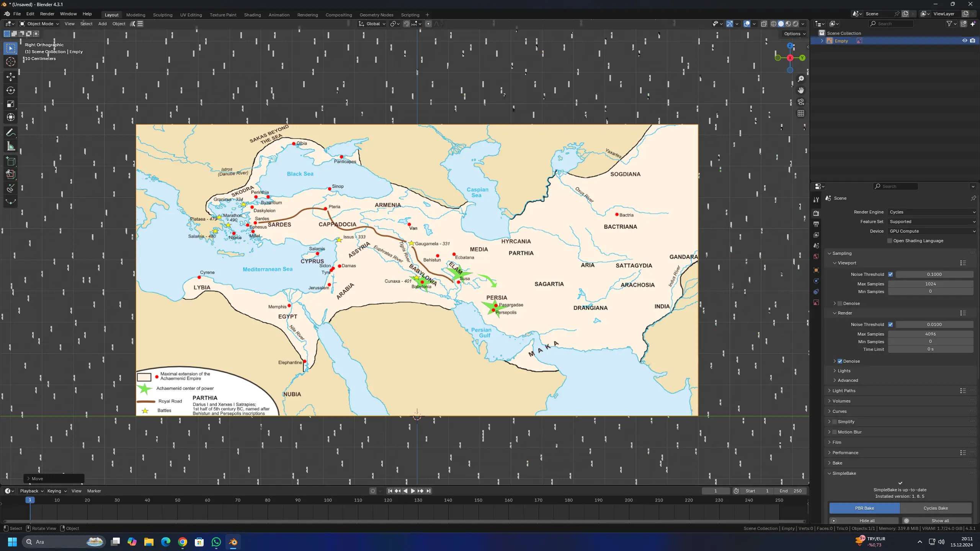980x551 pixels.
Task: Open the Device dropdown
Action: click(932, 231)
